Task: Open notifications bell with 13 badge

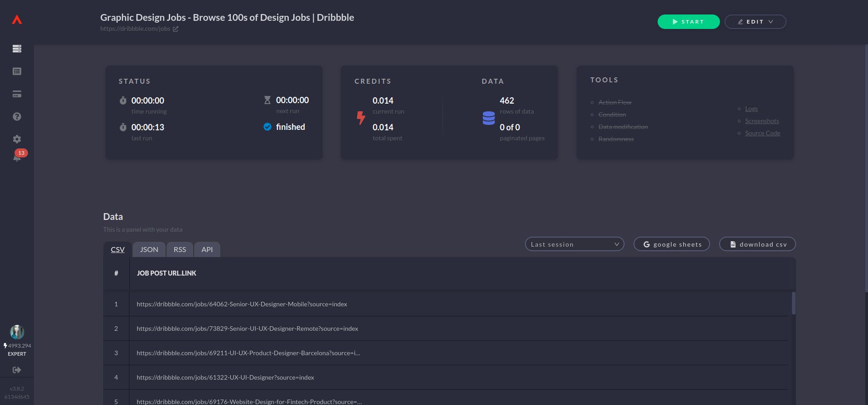Action: click(18, 156)
